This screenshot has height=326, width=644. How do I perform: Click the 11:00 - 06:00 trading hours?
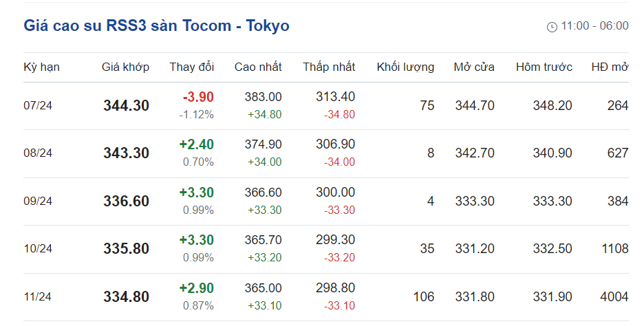594,26
